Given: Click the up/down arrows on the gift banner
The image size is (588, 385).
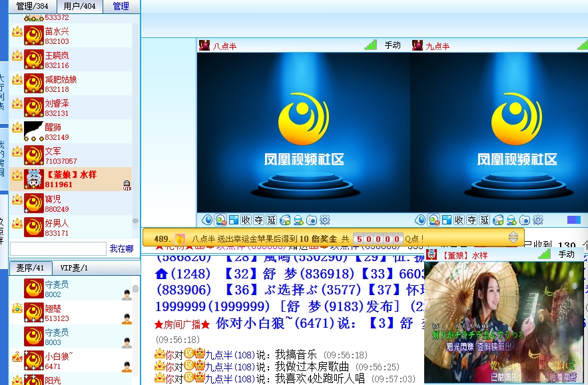Looking at the screenshot, I should tap(513, 236).
